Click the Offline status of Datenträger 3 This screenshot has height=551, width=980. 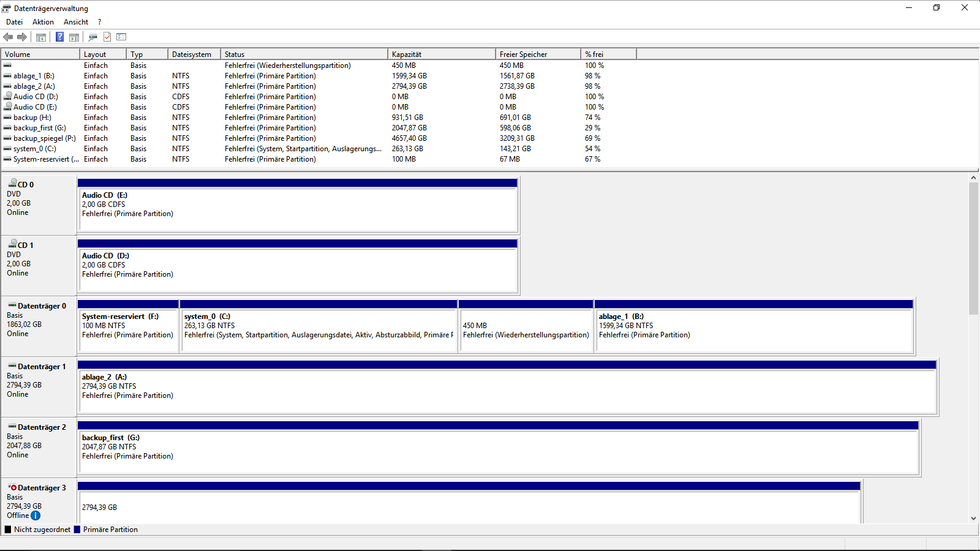click(x=18, y=515)
